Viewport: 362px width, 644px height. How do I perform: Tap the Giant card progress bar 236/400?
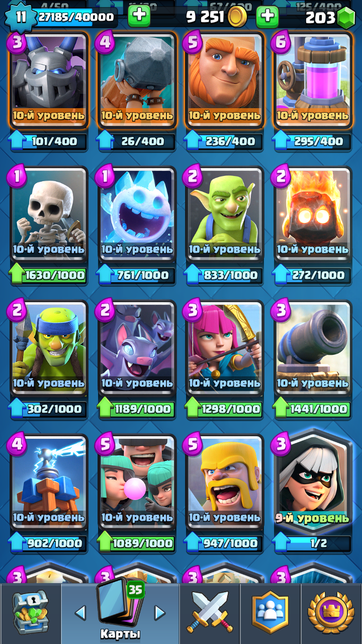tap(225, 141)
